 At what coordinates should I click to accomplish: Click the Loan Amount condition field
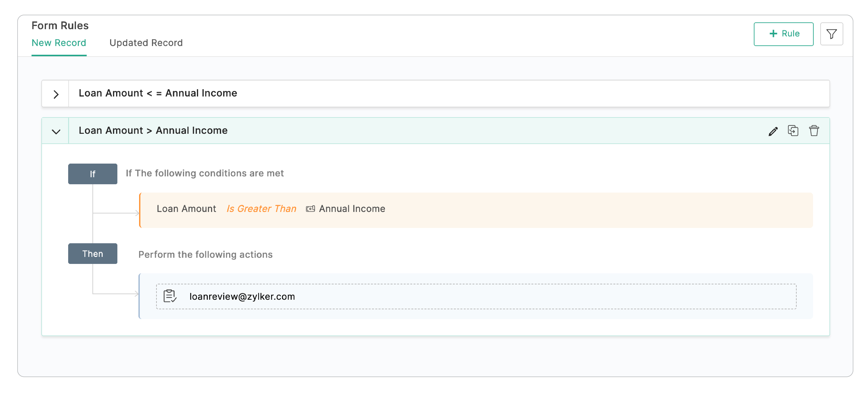tap(186, 209)
